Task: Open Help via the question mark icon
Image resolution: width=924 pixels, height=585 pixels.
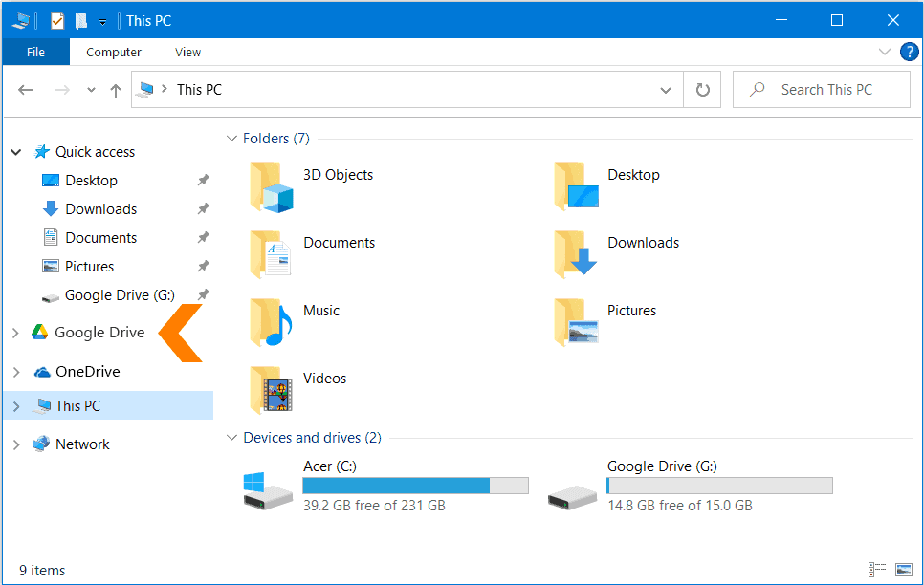Action: (910, 52)
